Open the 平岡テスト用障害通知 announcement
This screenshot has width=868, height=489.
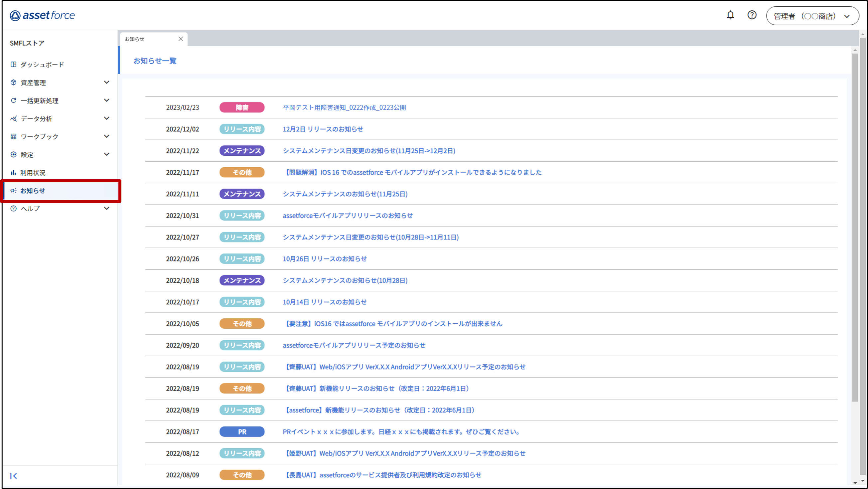coord(344,107)
